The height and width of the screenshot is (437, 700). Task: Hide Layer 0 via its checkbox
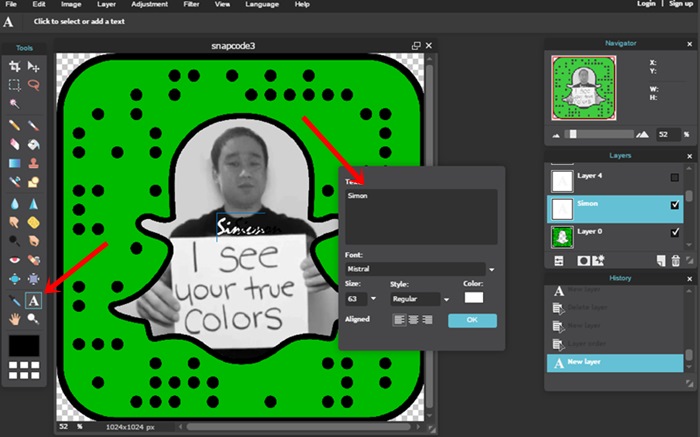[x=675, y=232]
